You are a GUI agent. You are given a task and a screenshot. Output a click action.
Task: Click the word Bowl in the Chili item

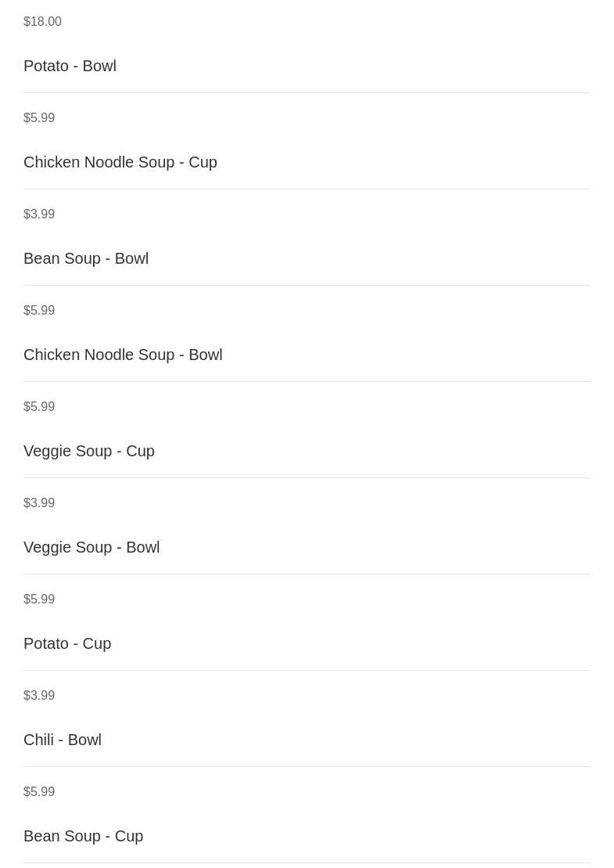[84, 740]
